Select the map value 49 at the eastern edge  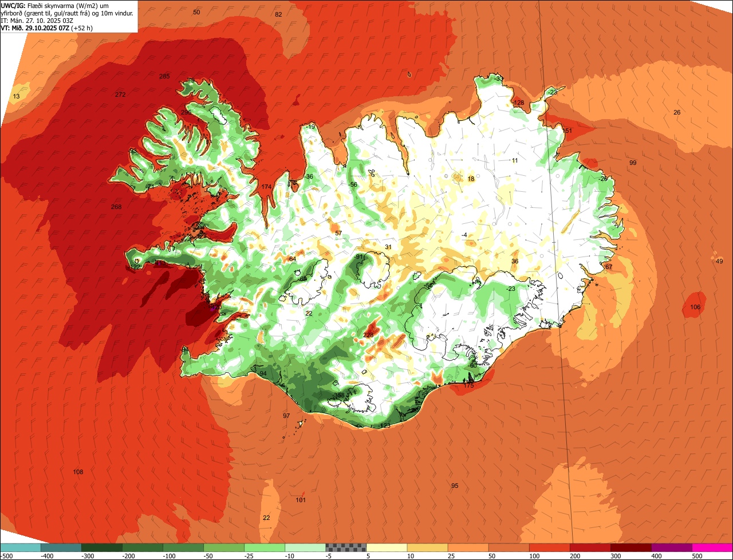coord(719,261)
